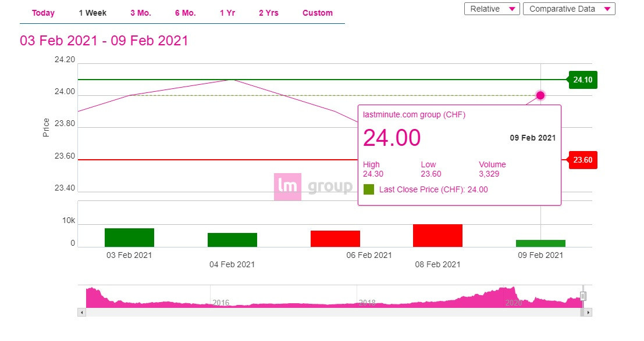Select the 03 Feb 2021 volume bar
Image resolution: width=644 pixels, height=341 pixels.
129,238
